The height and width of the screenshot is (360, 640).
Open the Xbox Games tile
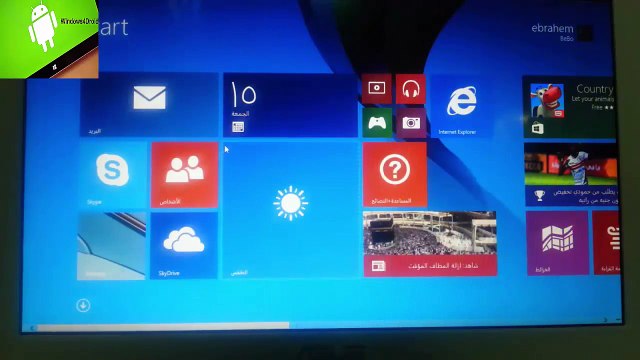click(x=377, y=122)
